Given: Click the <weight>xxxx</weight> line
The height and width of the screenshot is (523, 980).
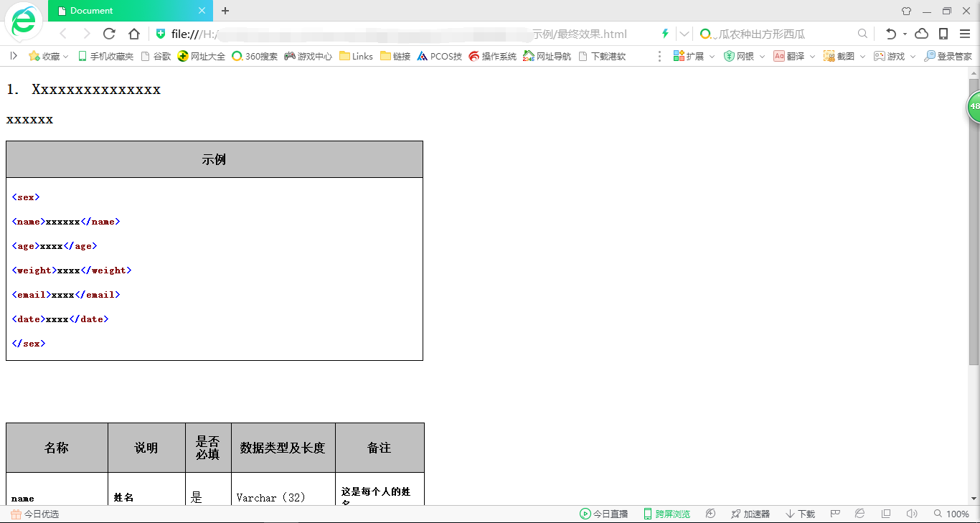Looking at the screenshot, I should (x=72, y=270).
